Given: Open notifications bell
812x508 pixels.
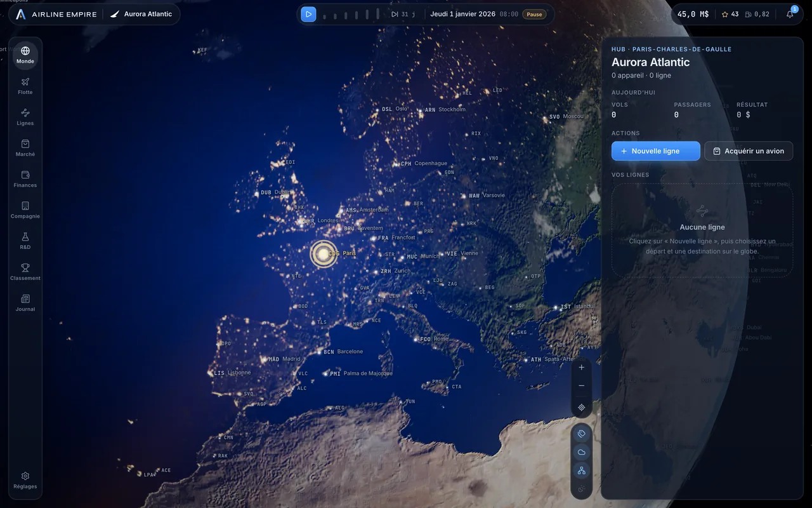Looking at the screenshot, I should 790,14.
